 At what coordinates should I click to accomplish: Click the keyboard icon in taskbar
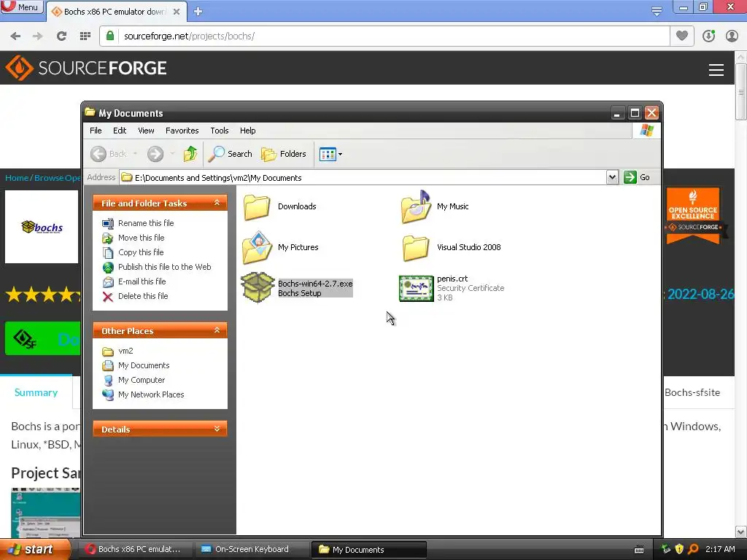tap(639, 550)
